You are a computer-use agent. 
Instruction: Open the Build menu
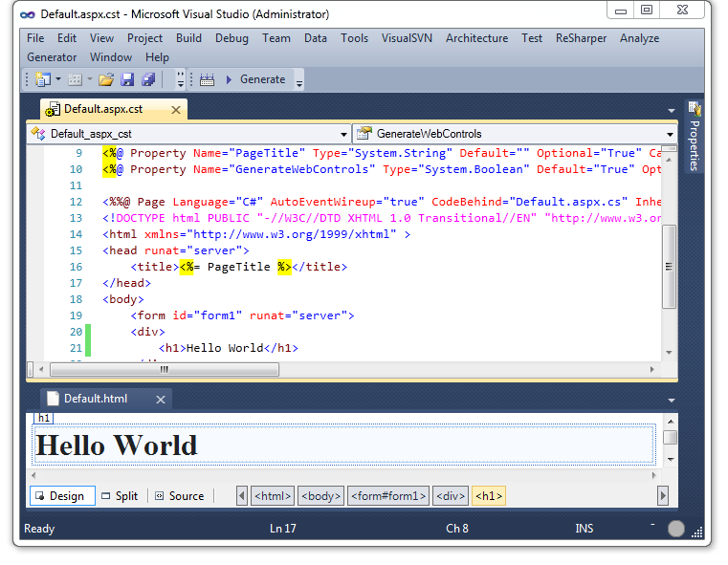(188, 38)
